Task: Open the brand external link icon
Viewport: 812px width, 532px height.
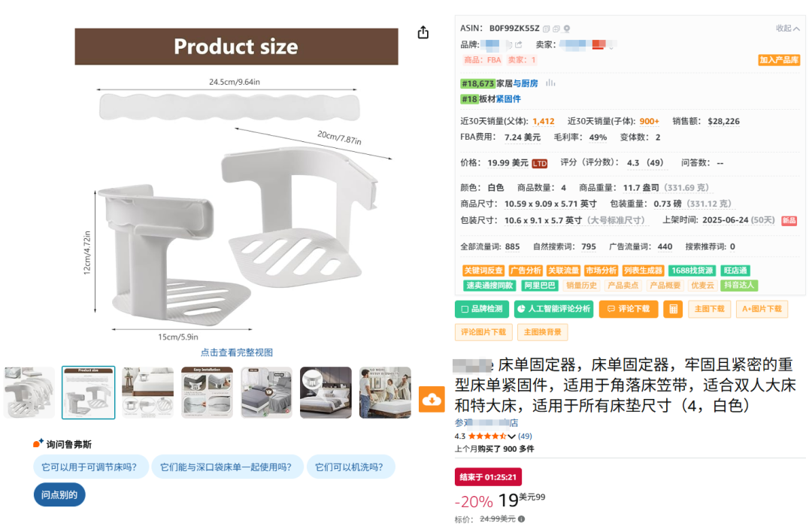Action: pyautogui.click(x=518, y=44)
